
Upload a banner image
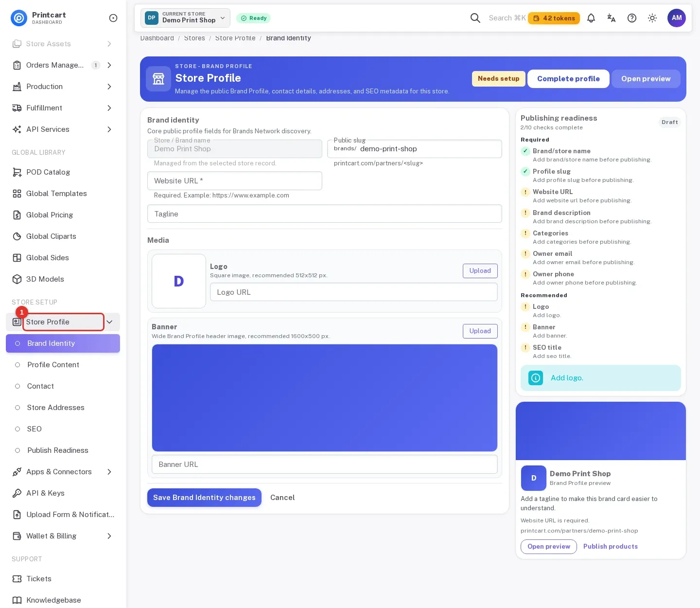coord(480,331)
